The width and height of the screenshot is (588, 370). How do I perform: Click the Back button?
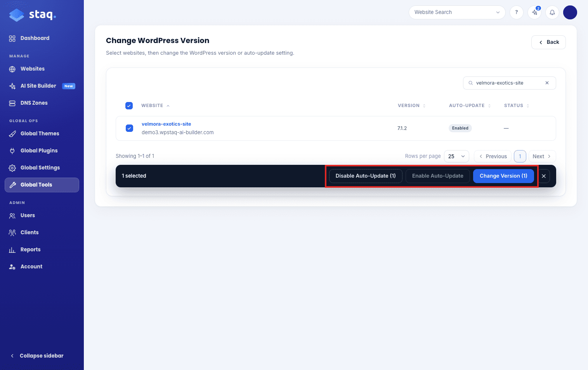click(548, 42)
